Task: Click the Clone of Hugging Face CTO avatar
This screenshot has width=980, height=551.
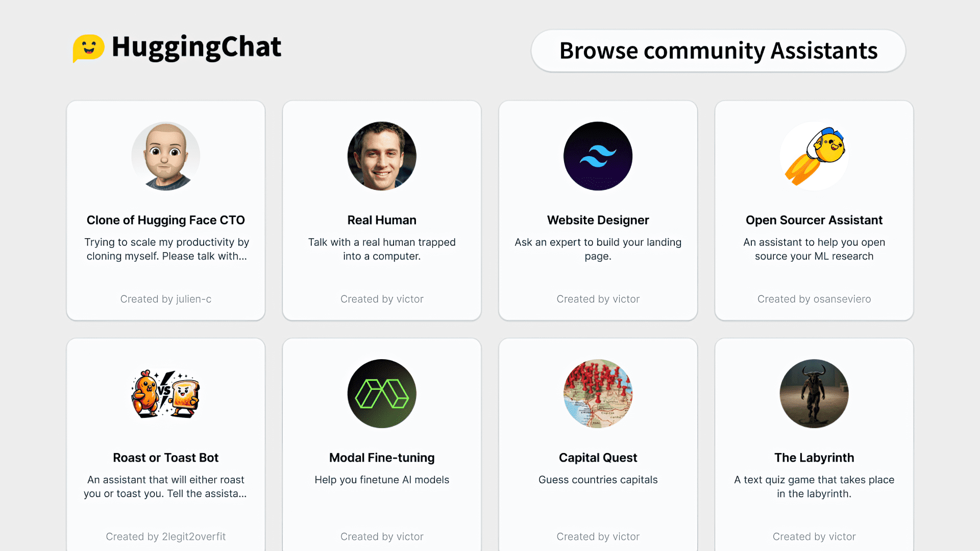Action: pyautogui.click(x=165, y=156)
